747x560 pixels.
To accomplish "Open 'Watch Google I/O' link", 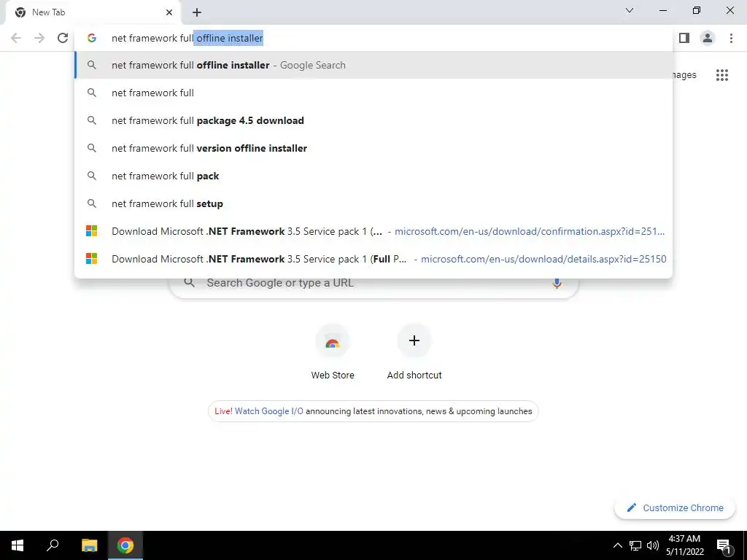I will pos(269,411).
